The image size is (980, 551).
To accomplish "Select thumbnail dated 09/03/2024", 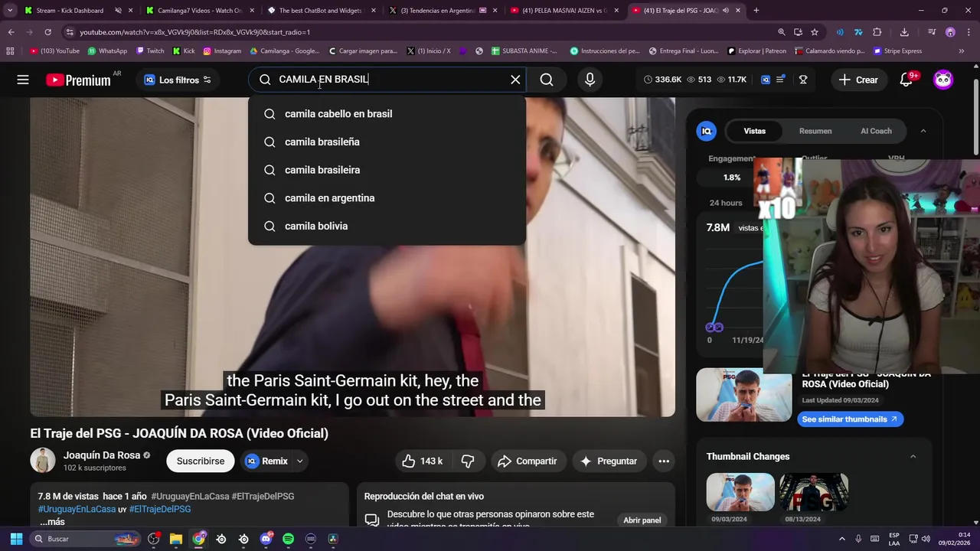I will [x=740, y=492].
